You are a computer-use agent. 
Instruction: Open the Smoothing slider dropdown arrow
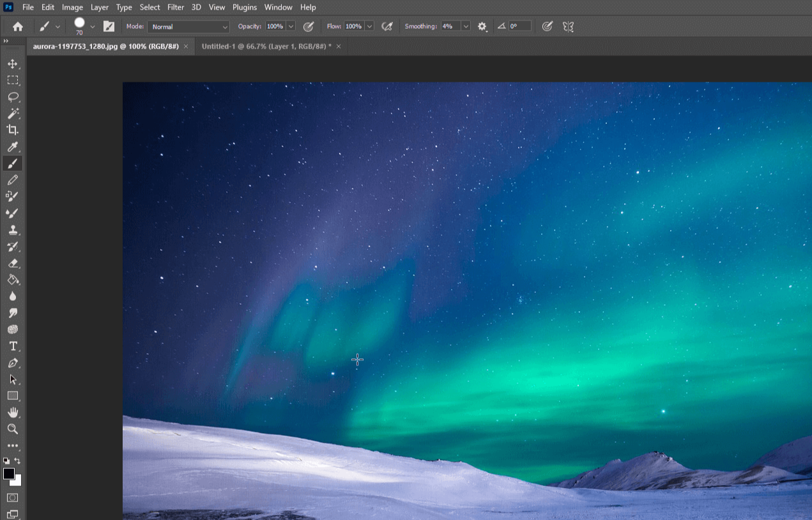466,27
